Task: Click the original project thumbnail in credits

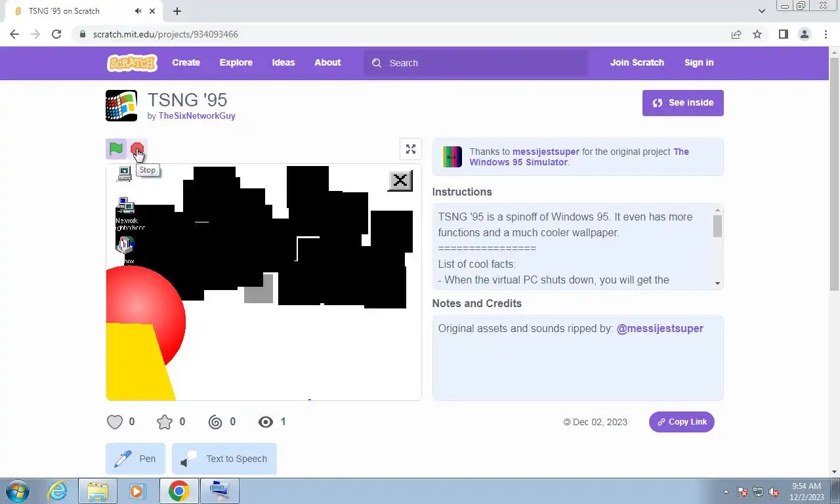Action: (x=452, y=157)
